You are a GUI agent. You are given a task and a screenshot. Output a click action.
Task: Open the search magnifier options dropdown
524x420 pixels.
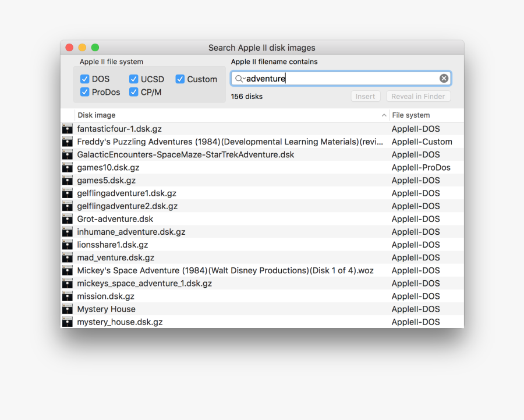[x=240, y=79]
